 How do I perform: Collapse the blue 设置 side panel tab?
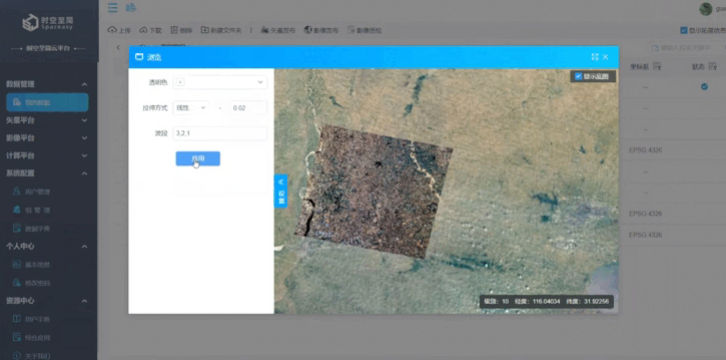[x=281, y=191]
